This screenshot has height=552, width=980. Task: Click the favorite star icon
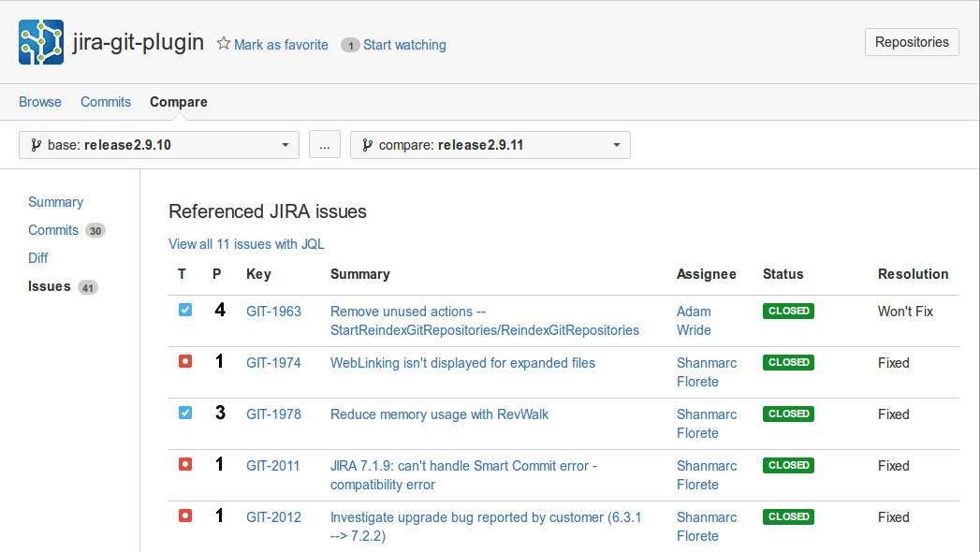(223, 44)
